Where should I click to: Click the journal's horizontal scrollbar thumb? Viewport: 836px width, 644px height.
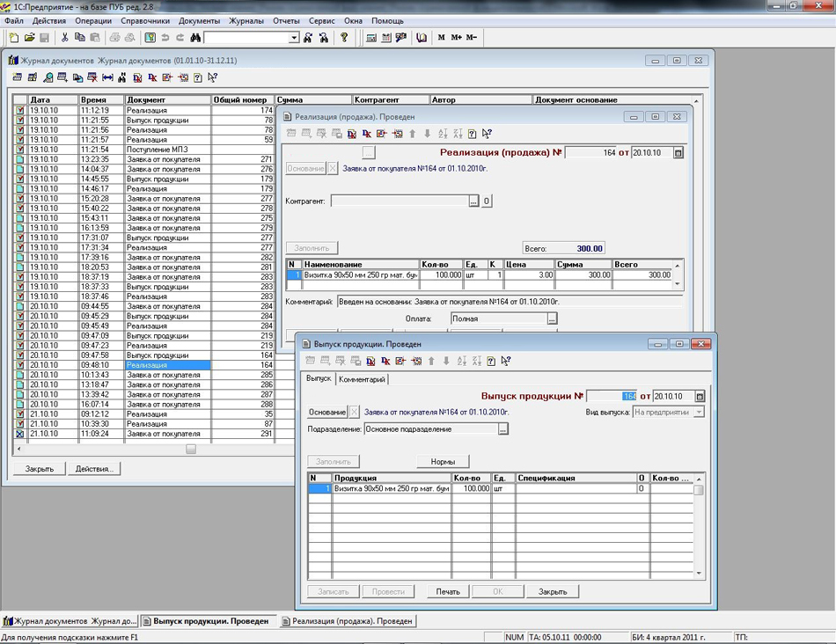191,449
